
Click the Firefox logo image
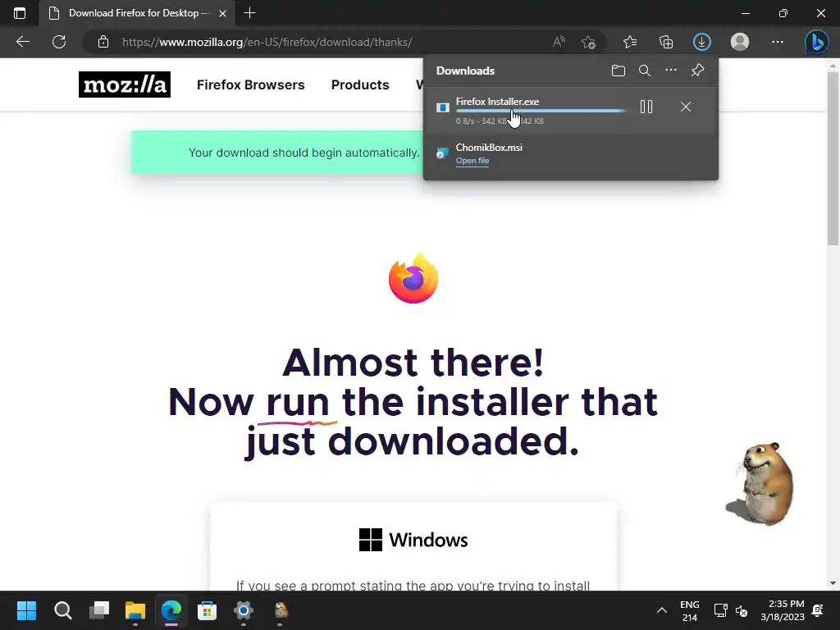(x=413, y=278)
